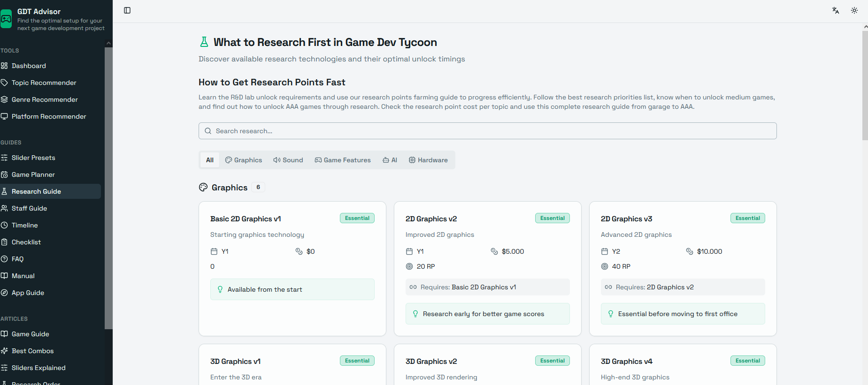Viewport: 868px width, 385px height.
Task: Click 'Research early for better game scores' tip
Action: [488, 314]
